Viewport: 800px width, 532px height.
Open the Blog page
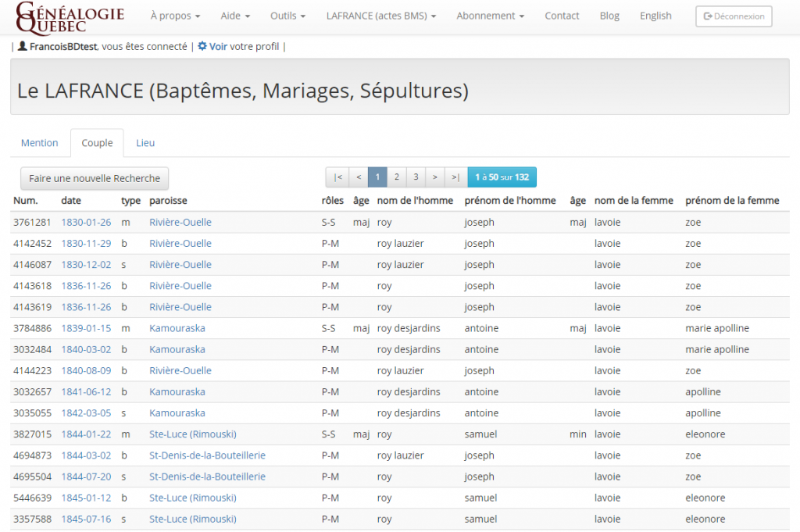tap(609, 16)
